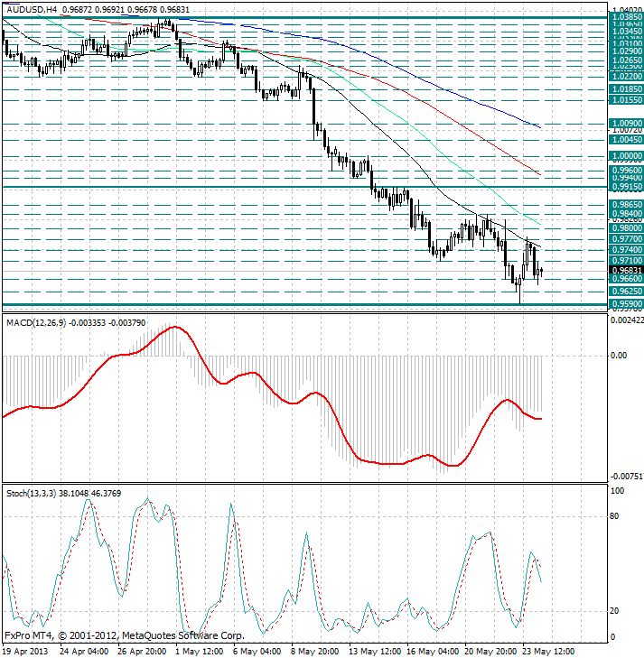Select the MACD(12,26,9) indicator label
644x658 pixels.
point(36,323)
